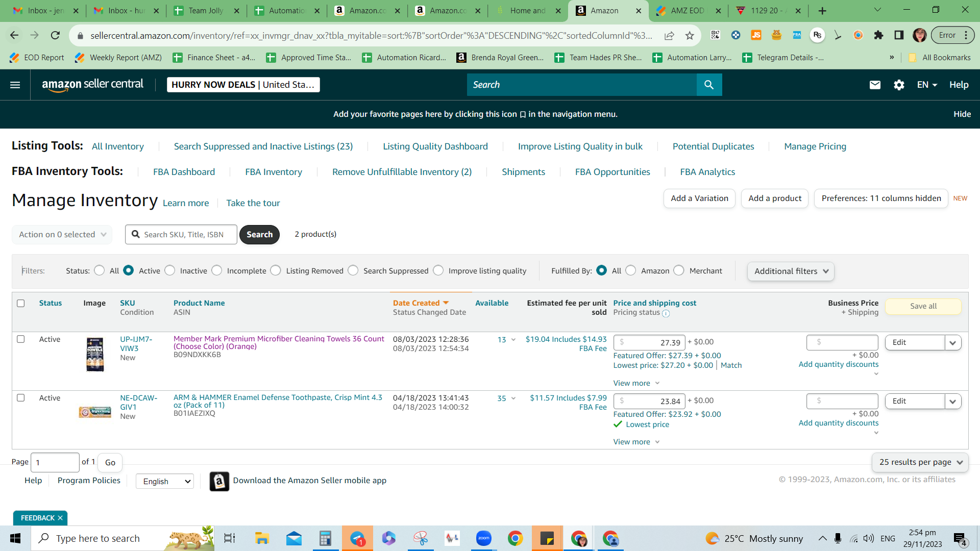Bookmark this page with the star icon
Viewport: 980px width, 551px height.
690,35
